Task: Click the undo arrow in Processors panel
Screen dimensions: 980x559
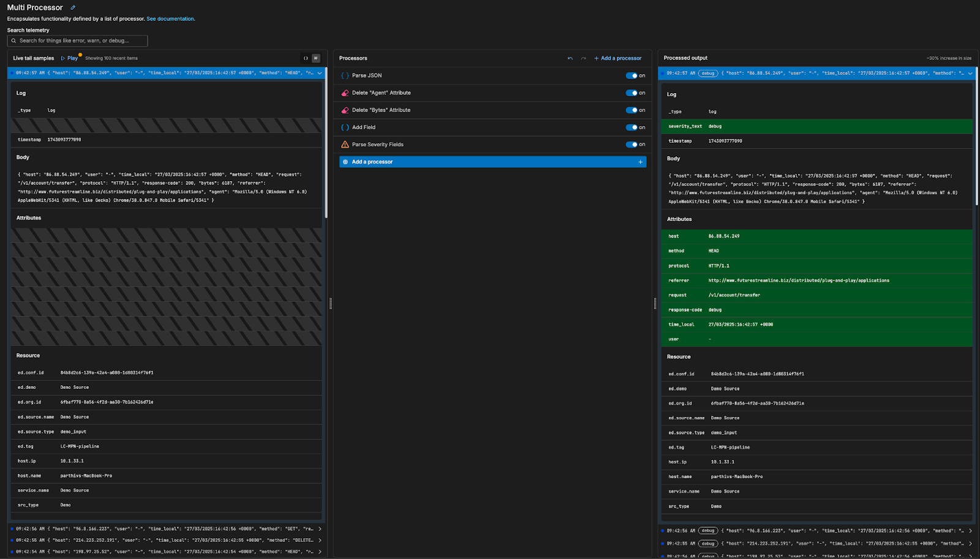Action: tap(570, 59)
